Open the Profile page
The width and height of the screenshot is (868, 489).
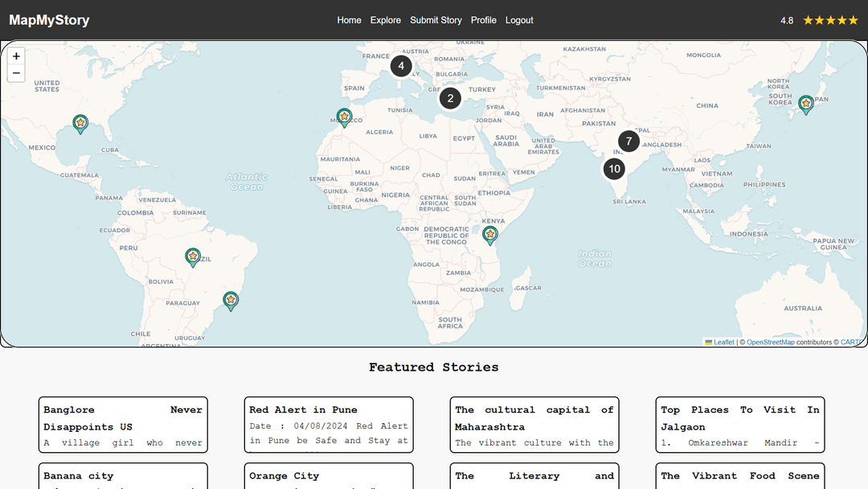483,20
